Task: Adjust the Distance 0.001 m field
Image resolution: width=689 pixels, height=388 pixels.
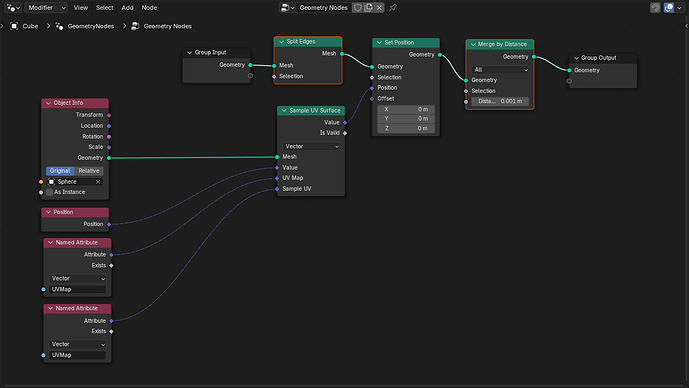Action: 500,101
